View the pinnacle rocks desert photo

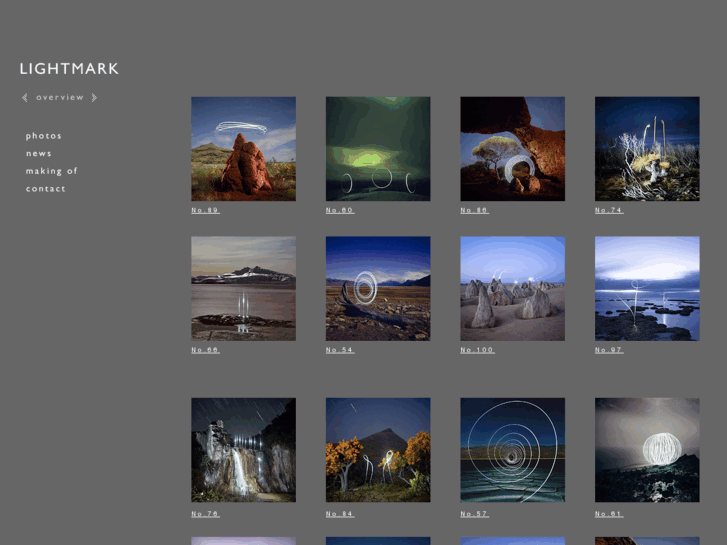tap(512, 289)
